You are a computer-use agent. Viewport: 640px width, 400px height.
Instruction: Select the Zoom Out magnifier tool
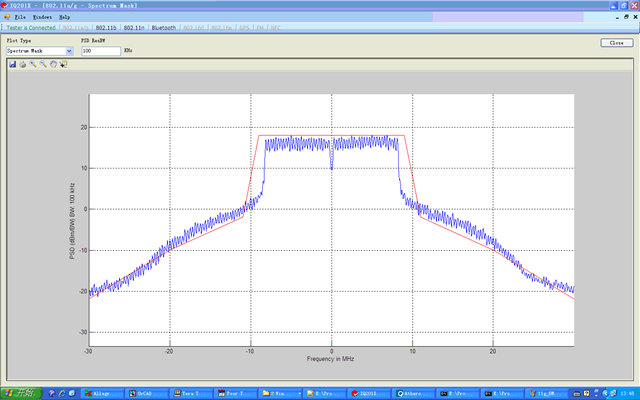42,64
